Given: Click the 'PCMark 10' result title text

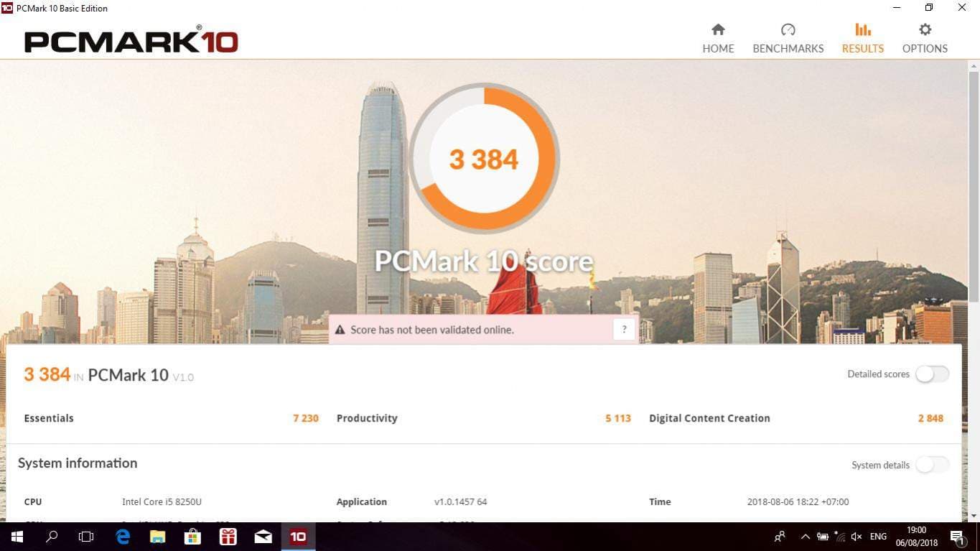Looking at the screenshot, I should [129, 375].
